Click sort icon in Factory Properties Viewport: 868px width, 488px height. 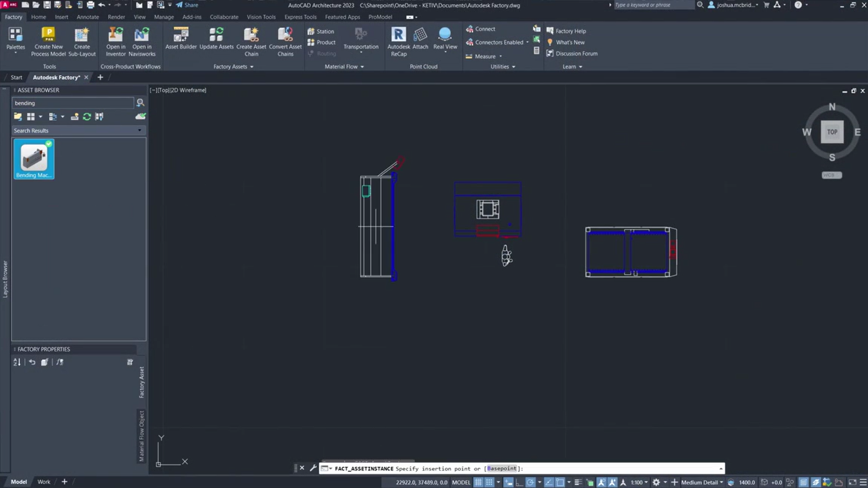pos(17,362)
